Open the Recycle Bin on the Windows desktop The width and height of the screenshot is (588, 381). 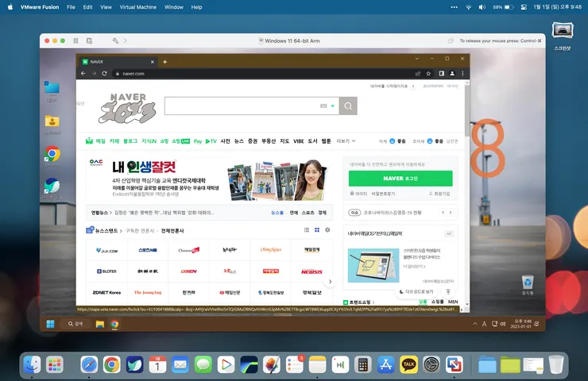528,284
